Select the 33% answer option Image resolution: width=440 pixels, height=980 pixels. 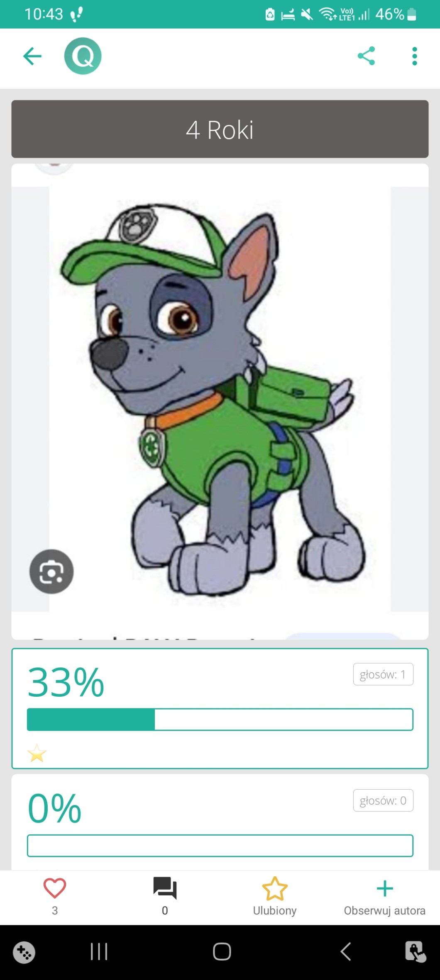(x=220, y=708)
